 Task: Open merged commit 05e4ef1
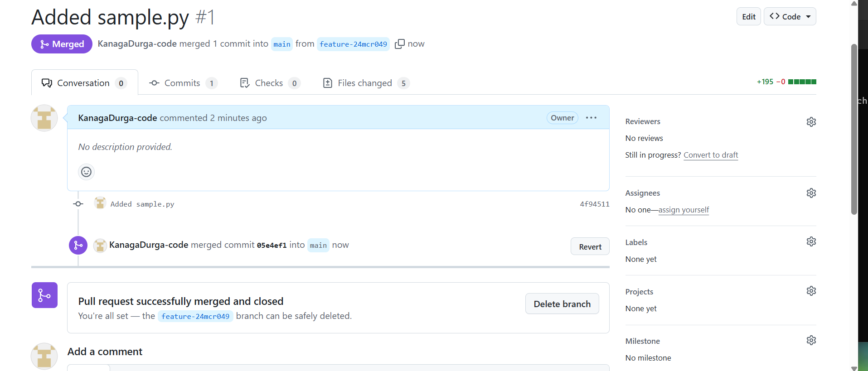click(272, 245)
